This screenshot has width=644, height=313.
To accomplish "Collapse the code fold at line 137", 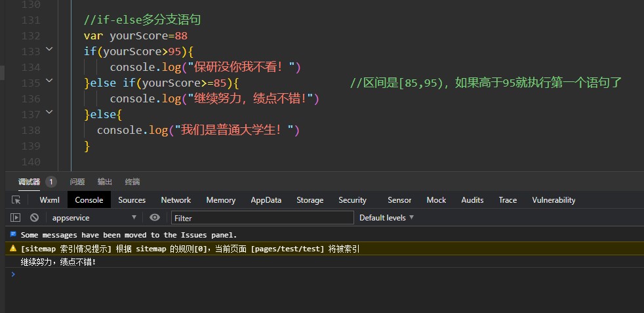I will point(49,112).
